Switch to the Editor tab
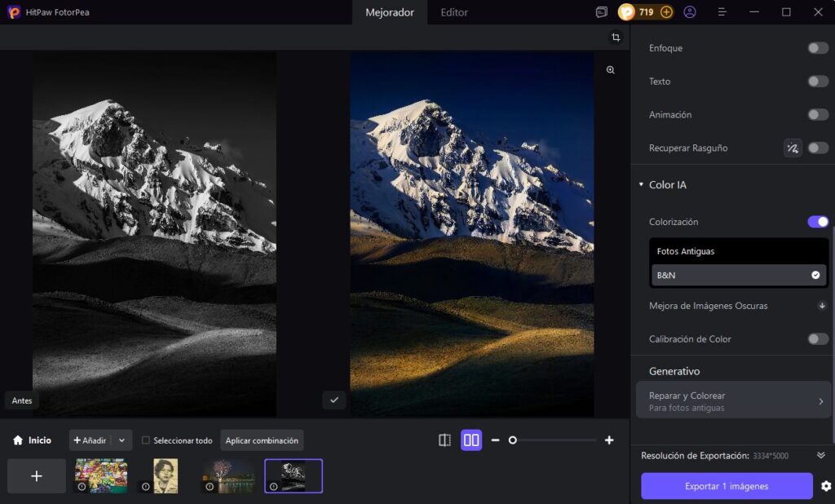This screenshot has height=504, width=835. (454, 12)
